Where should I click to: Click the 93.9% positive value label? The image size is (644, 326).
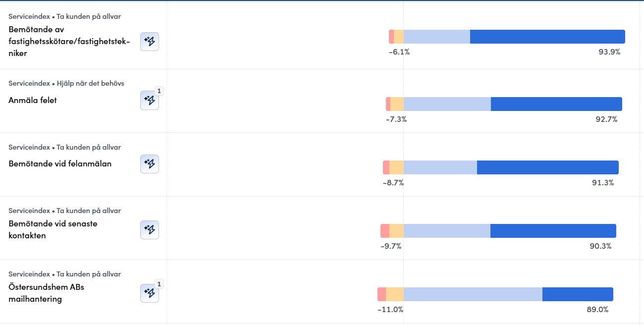coord(609,52)
